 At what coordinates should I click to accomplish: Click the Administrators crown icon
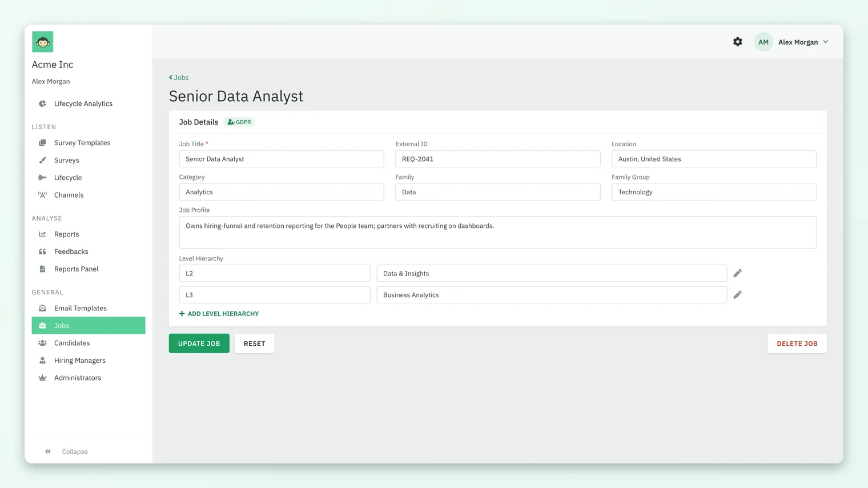pos(42,378)
